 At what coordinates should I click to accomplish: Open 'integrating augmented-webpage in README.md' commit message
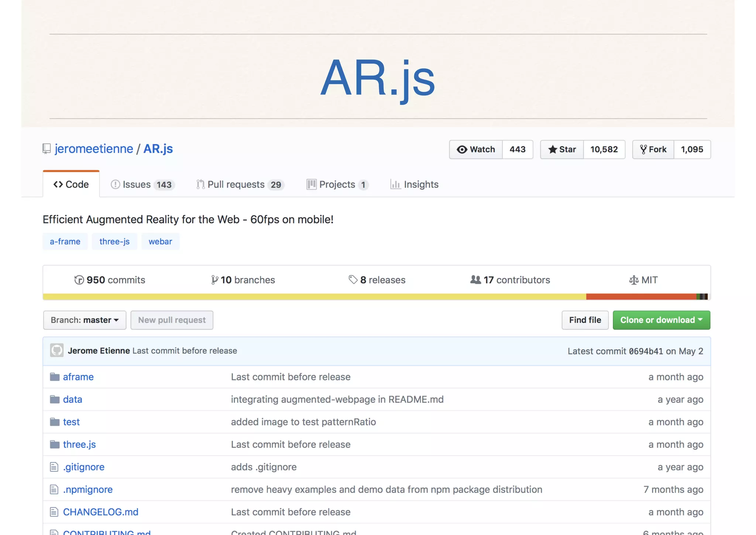click(337, 399)
